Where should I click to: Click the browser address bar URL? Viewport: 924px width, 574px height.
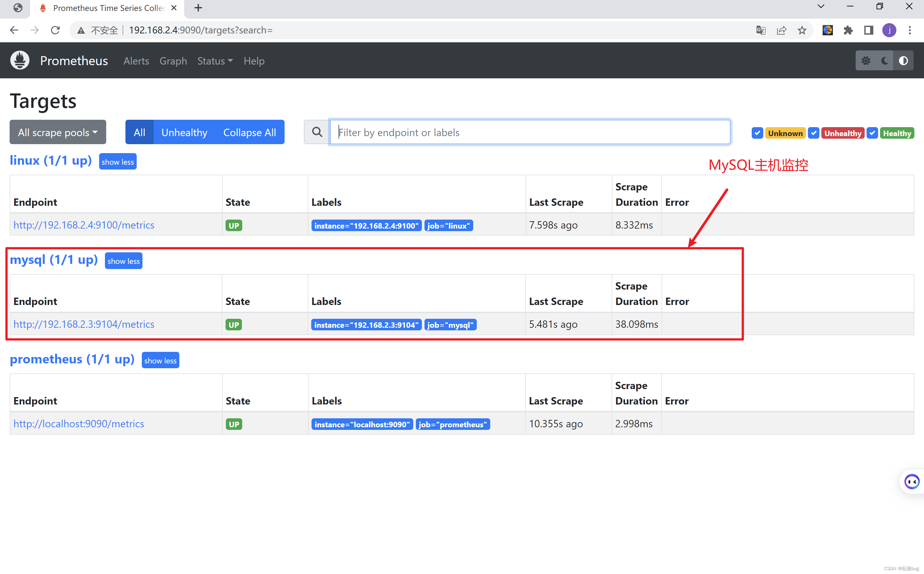[x=201, y=30]
